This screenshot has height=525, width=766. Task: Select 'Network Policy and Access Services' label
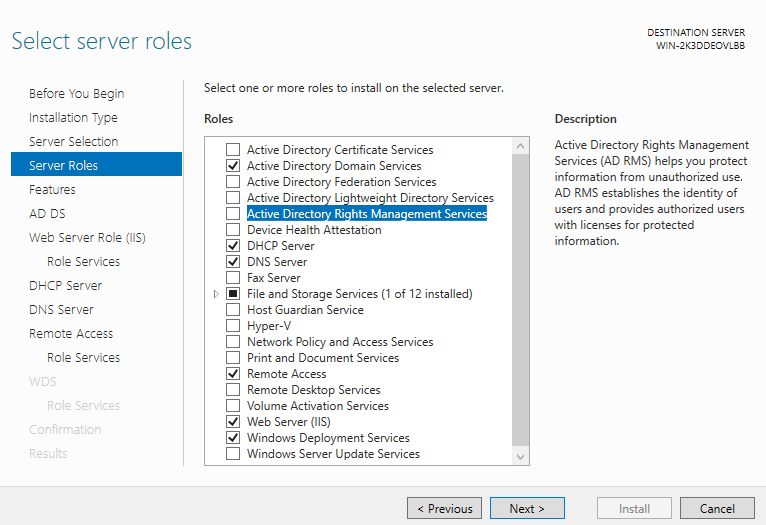click(x=340, y=342)
